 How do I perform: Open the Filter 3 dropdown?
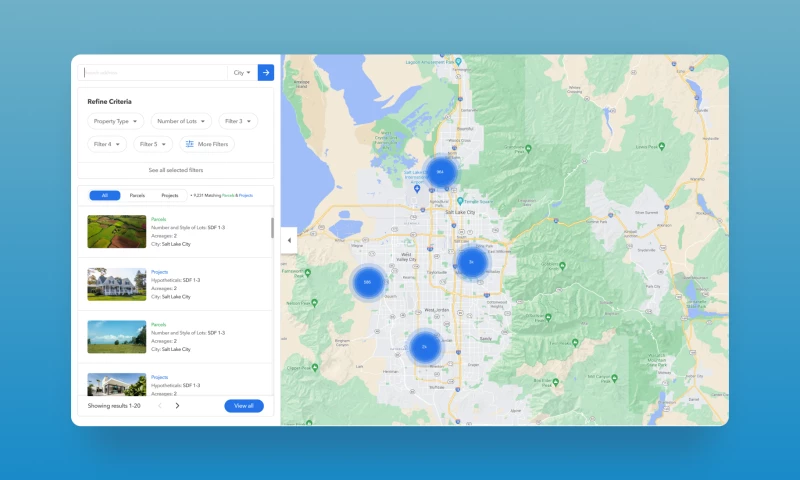click(238, 121)
